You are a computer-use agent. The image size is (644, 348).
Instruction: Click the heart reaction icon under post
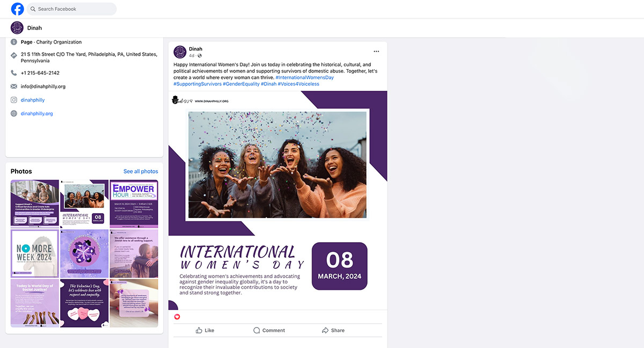coord(177,317)
